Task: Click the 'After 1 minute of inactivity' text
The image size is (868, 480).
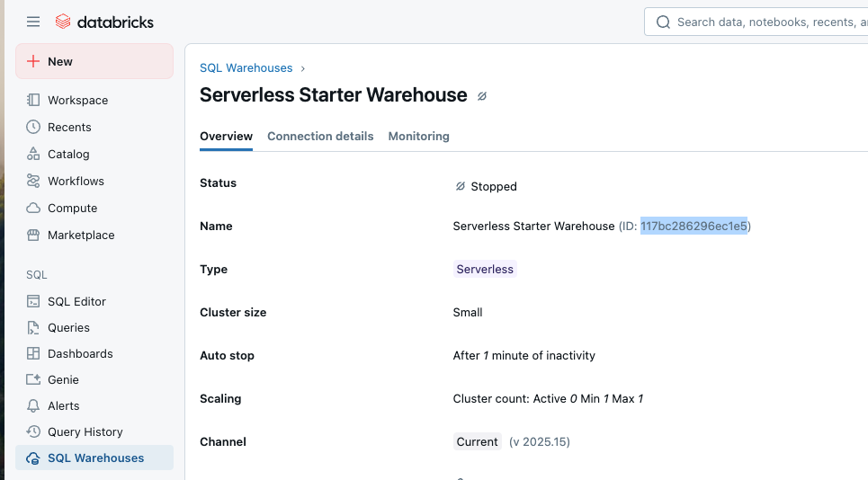Action: coord(524,356)
